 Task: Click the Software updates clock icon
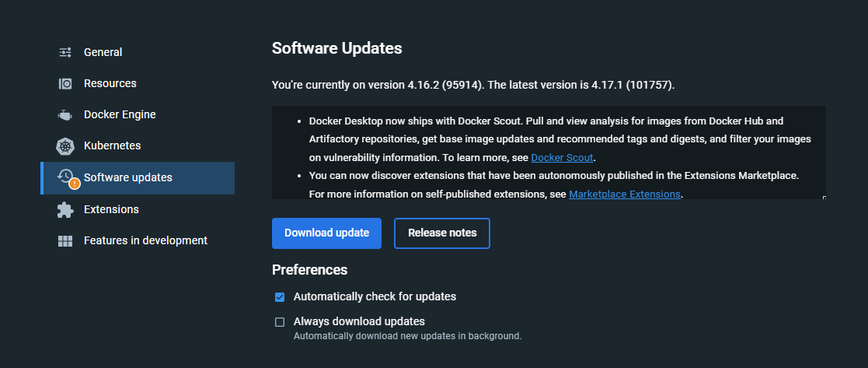click(65, 177)
